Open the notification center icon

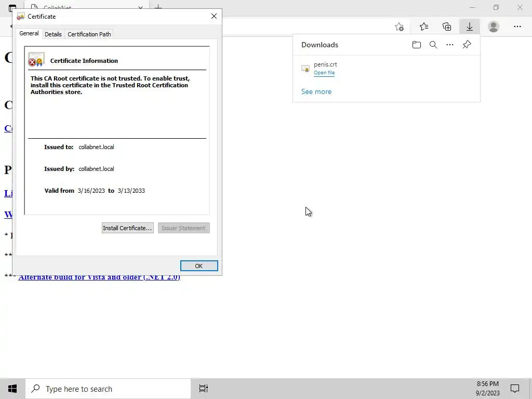click(515, 389)
